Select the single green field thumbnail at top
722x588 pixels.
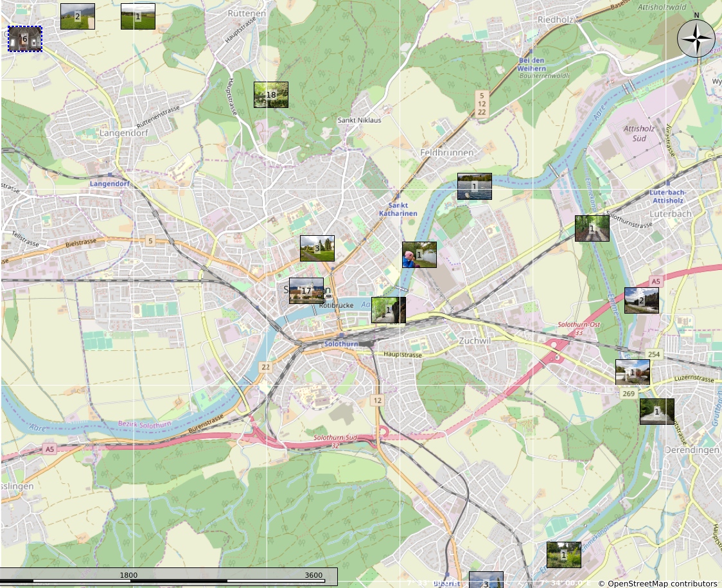click(x=137, y=16)
